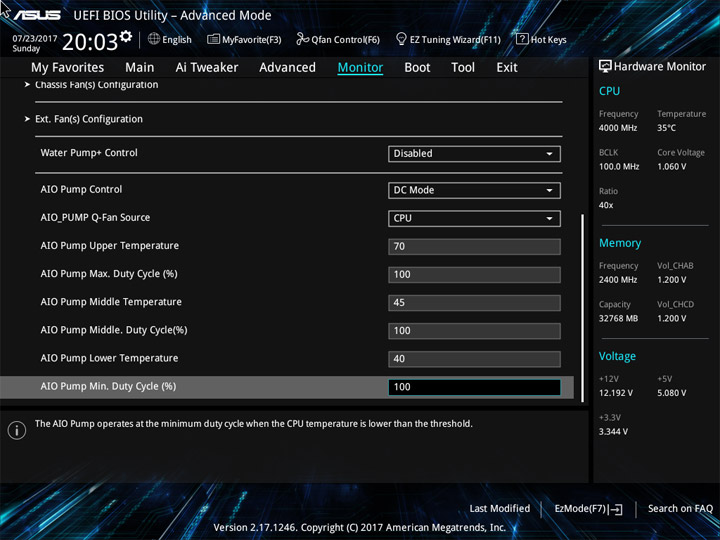Screen dimensions: 720x540
Task: Click the Hardware Monitor screen icon
Action: [605, 67]
